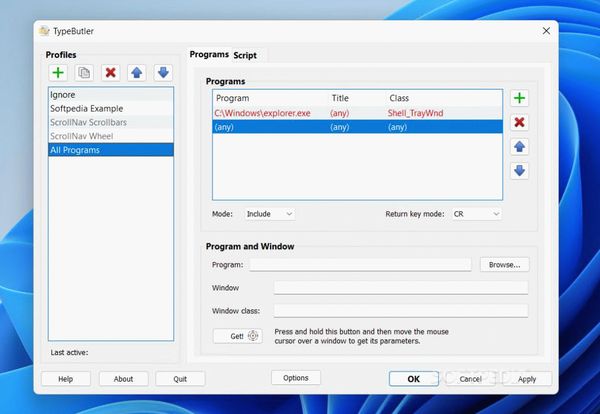Click the Cancel button
This screenshot has height=414, width=600.
471,379
